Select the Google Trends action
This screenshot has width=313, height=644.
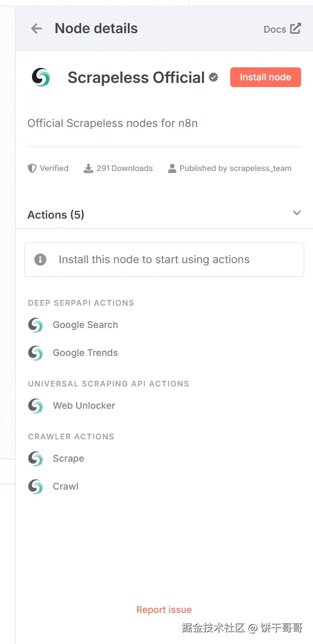85,353
